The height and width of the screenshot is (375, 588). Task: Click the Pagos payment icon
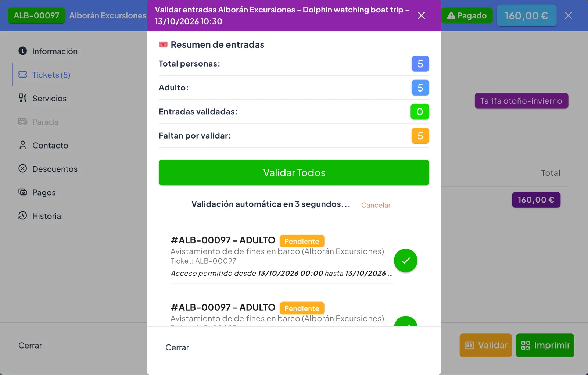(x=23, y=192)
